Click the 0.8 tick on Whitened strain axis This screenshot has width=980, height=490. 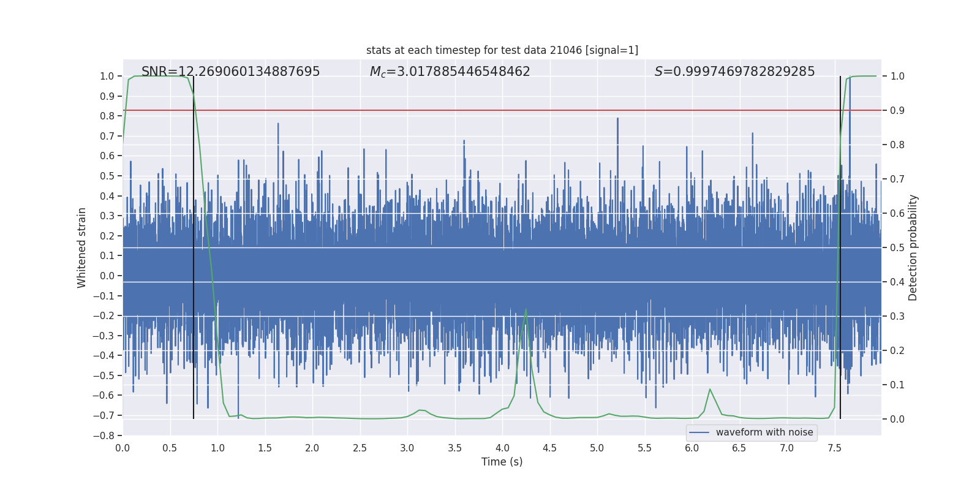pos(107,116)
